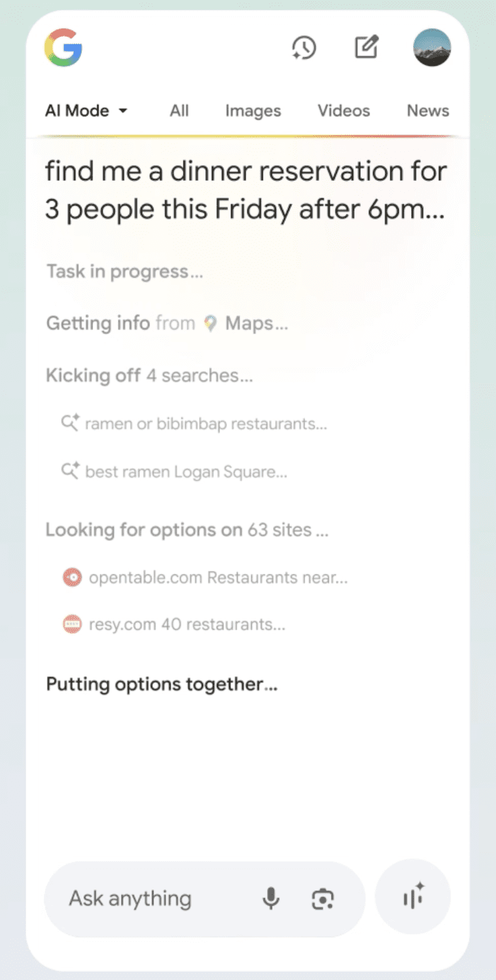
Task: Expand the Kicking off 4 searches section
Action: tap(149, 376)
